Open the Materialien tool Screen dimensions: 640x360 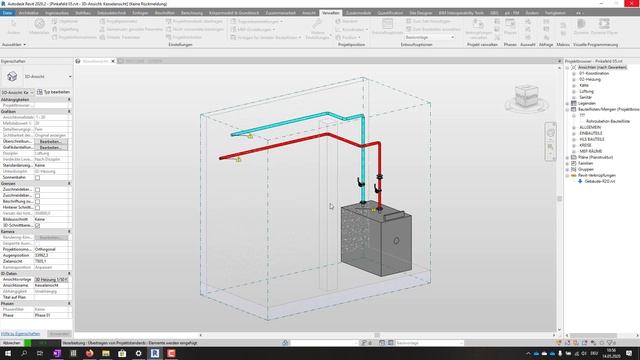39,27
